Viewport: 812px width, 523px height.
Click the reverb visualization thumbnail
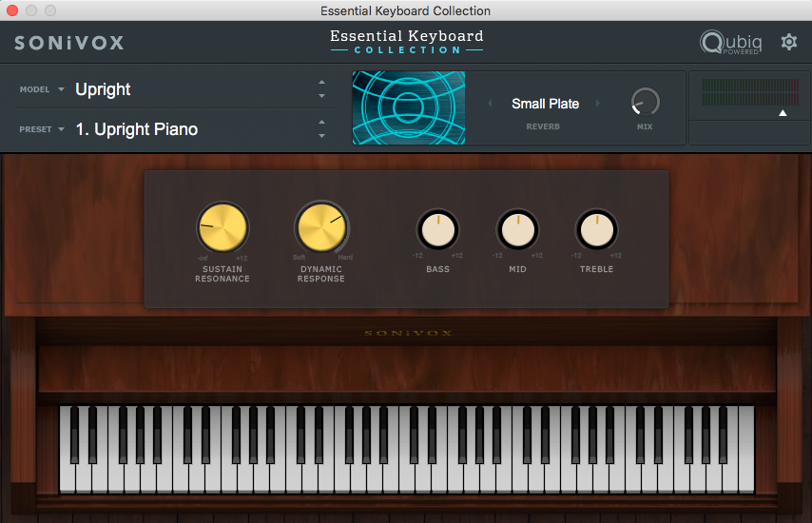point(409,107)
